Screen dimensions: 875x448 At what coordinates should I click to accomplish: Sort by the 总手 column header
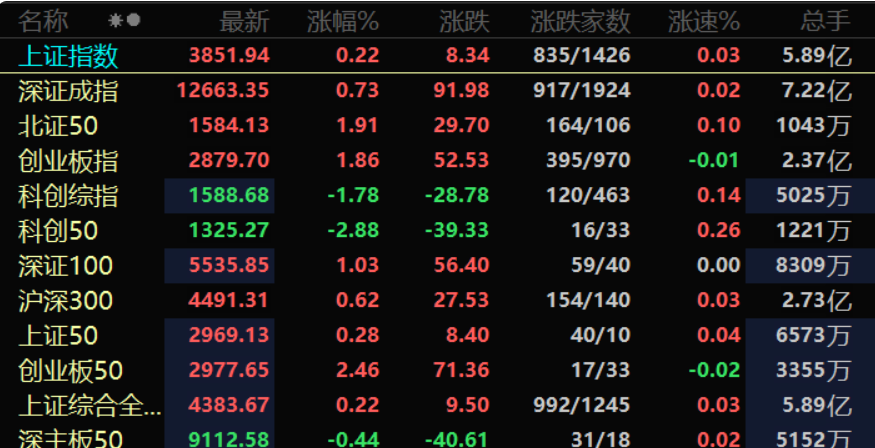coord(825,22)
